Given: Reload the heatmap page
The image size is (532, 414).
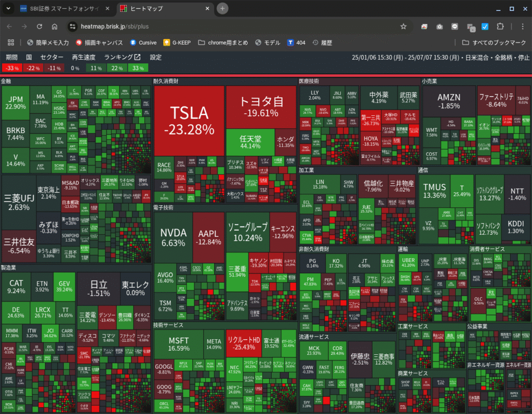Looking at the screenshot, I should click(x=39, y=26).
